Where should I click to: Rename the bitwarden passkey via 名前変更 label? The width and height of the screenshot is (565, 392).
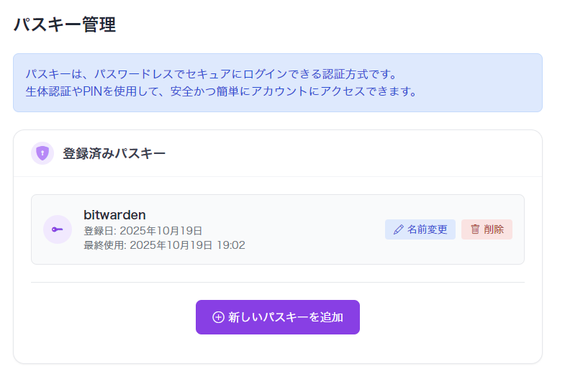(x=428, y=229)
